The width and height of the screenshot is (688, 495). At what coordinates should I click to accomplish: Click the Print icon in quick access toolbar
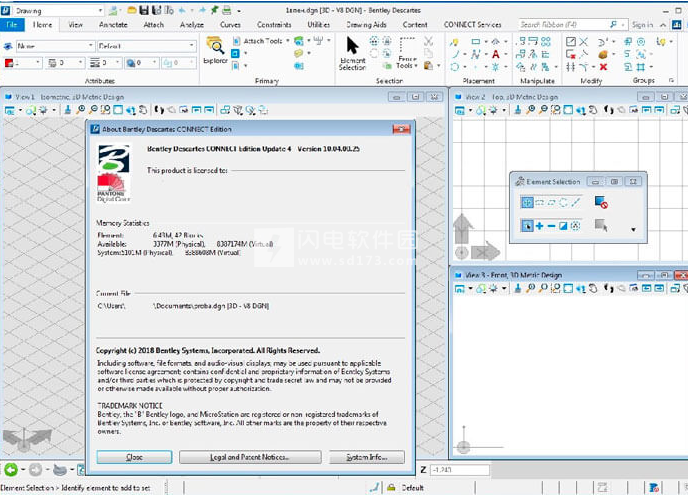[x=226, y=10]
